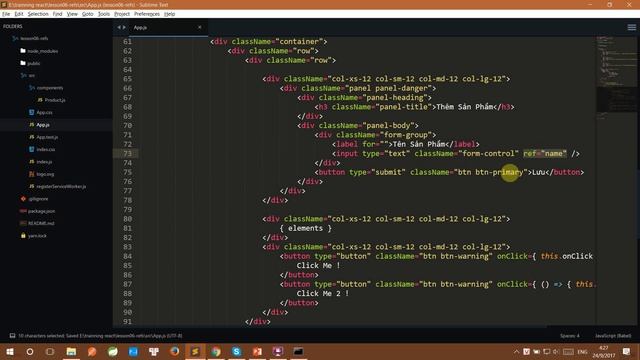
Task: Open the Help menu
Action: pos(169,14)
